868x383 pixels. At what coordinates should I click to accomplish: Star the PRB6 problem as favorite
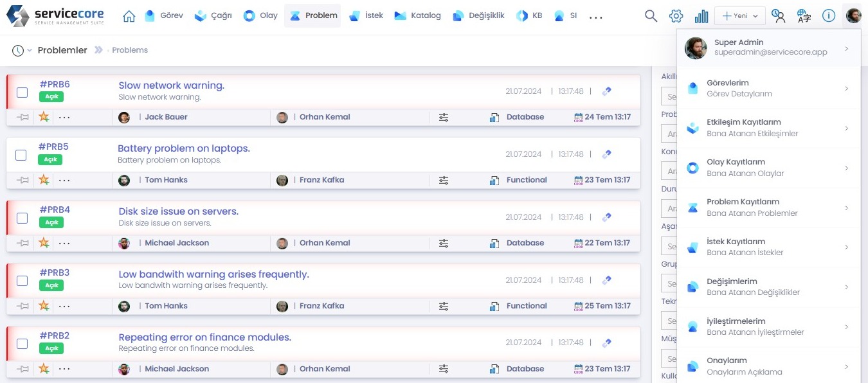click(x=44, y=117)
